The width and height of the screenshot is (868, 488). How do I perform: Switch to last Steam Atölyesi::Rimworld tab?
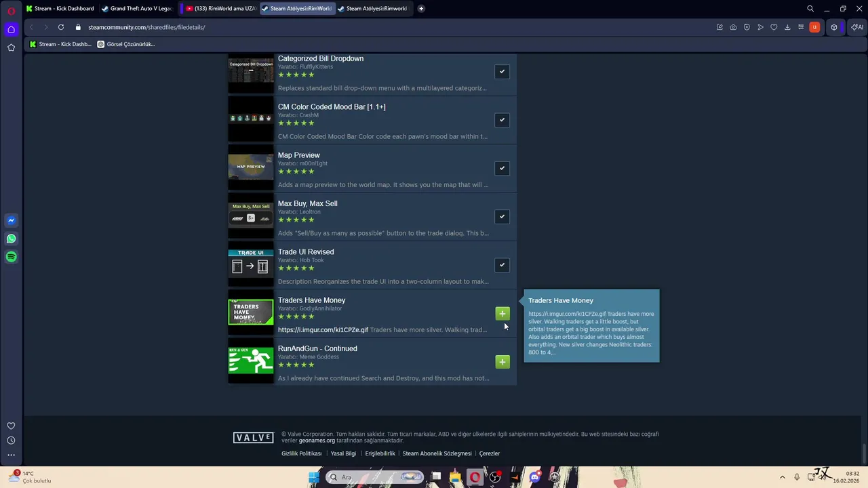(373, 9)
